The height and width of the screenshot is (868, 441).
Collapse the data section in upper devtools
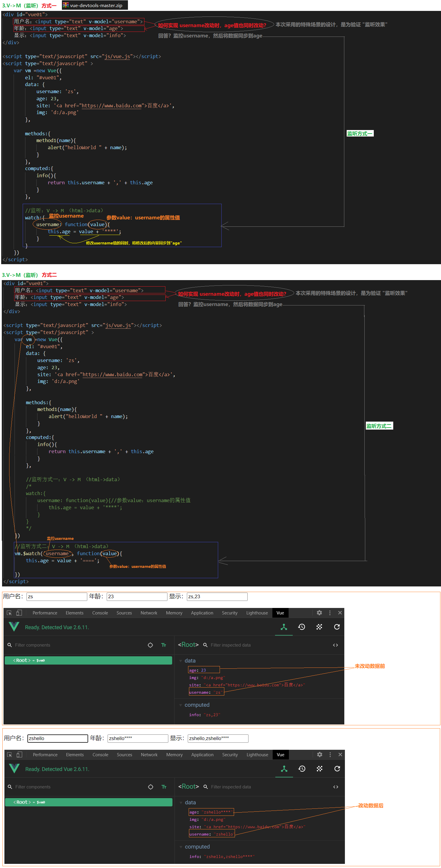click(181, 661)
